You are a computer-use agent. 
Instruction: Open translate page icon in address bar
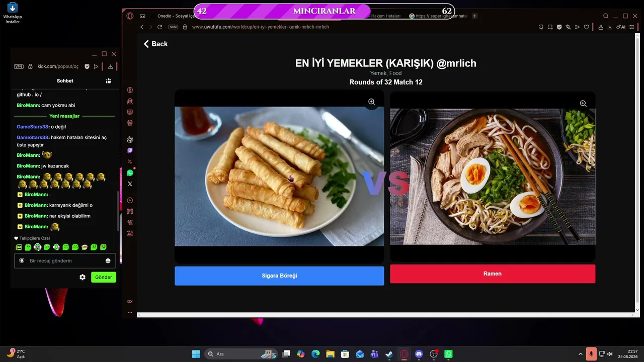pos(568,27)
